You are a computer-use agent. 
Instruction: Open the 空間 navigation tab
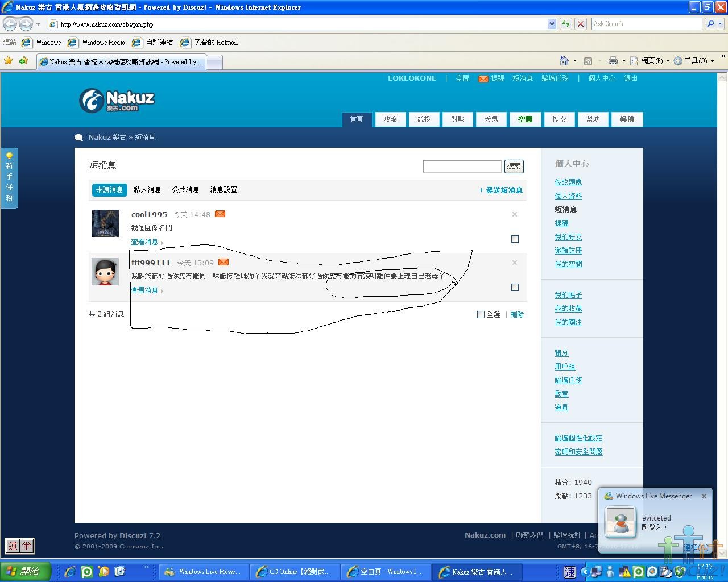point(525,119)
